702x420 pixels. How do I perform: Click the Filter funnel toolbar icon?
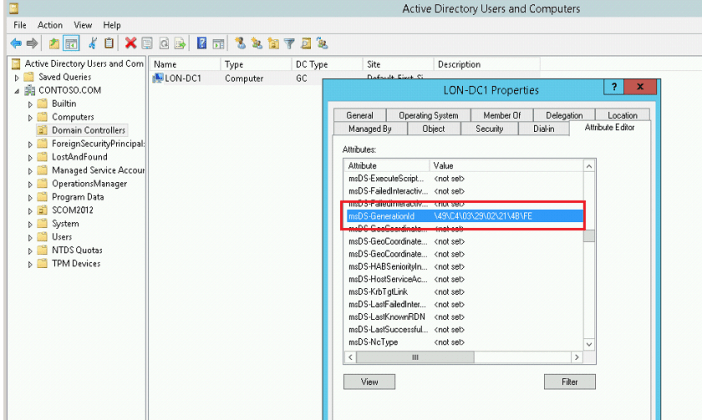(x=289, y=43)
